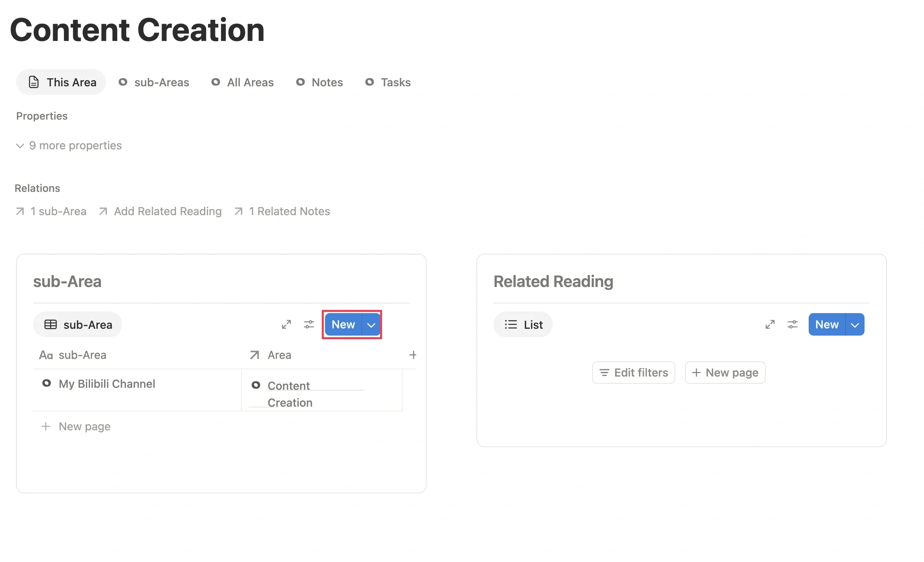Open the Notes tab

[x=320, y=82]
